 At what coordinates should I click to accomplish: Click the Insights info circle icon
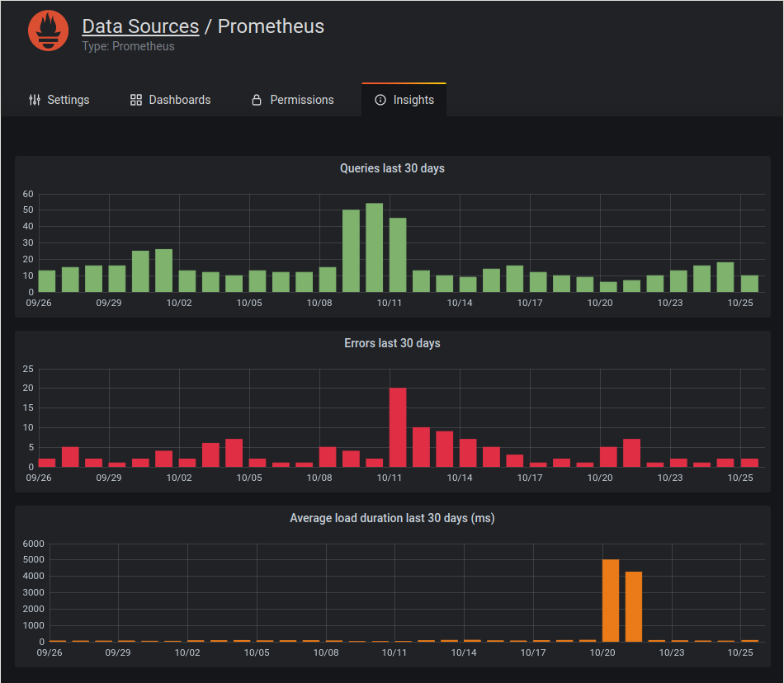coord(380,100)
